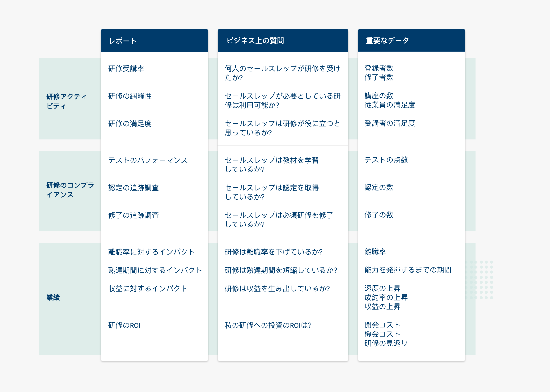Click the テストの点数 data item

386,160
